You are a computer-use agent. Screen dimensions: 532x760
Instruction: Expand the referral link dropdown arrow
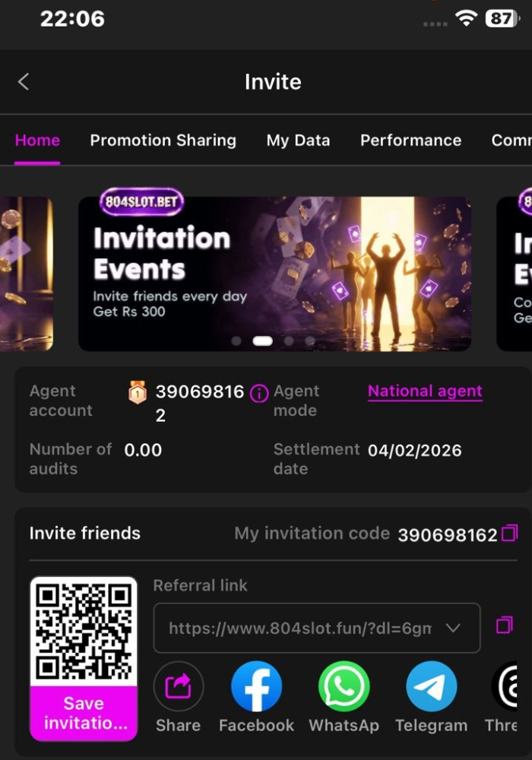tap(453, 628)
